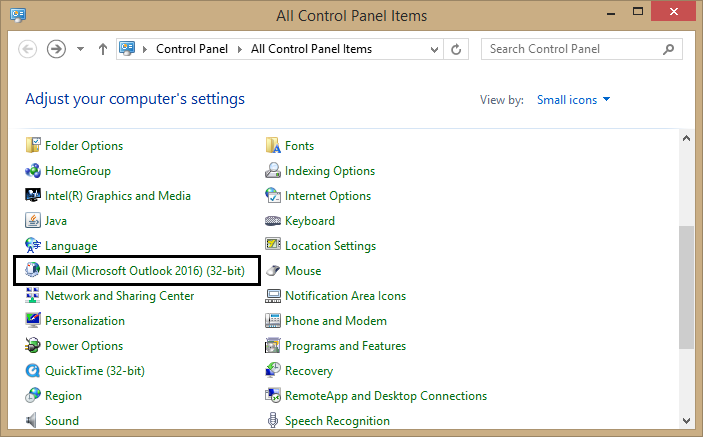Open the View by Small icons dropdown
This screenshot has width=703, height=437.
coord(573,100)
